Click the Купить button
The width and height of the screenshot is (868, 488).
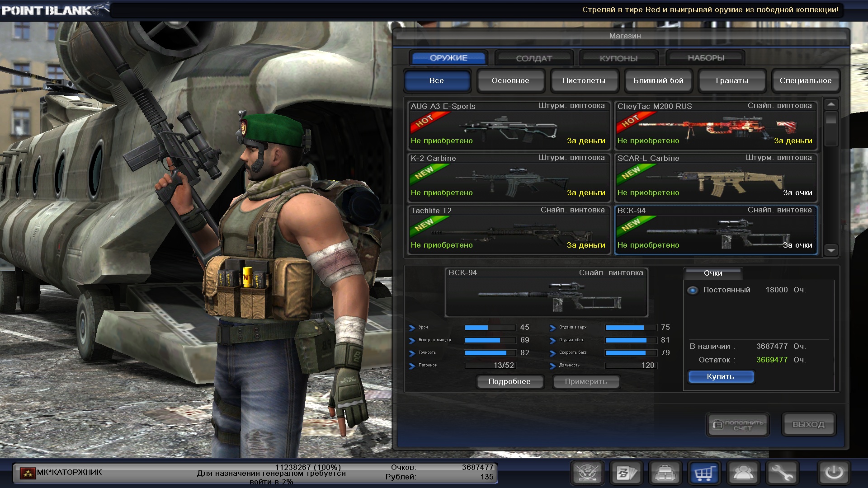[721, 376]
